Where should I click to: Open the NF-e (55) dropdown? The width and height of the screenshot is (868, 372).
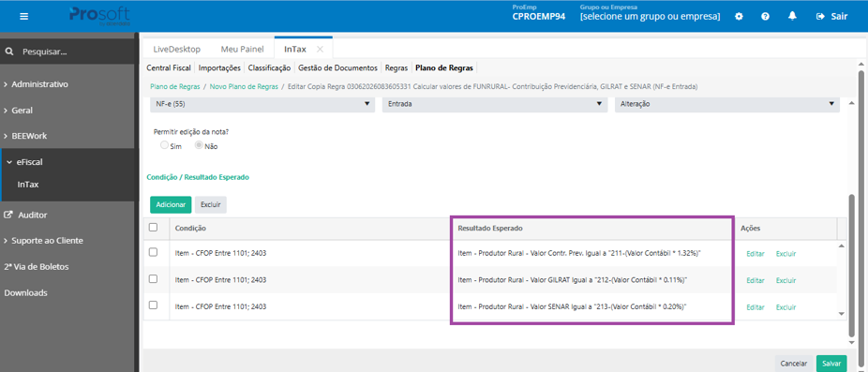coord(262,103)
